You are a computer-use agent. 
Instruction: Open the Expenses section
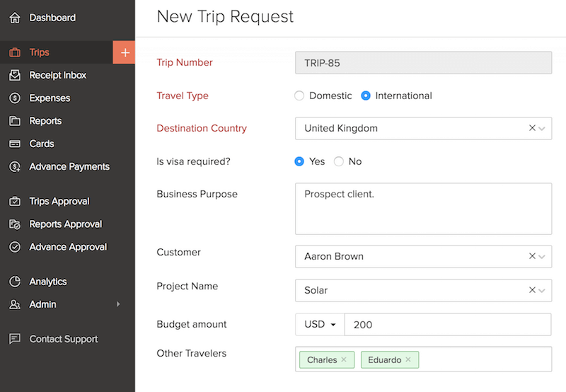pos(50,98)
